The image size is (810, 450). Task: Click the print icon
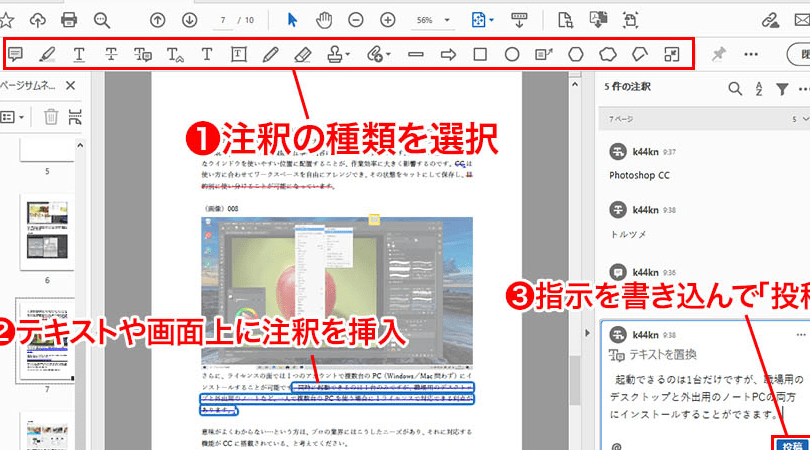69,19
